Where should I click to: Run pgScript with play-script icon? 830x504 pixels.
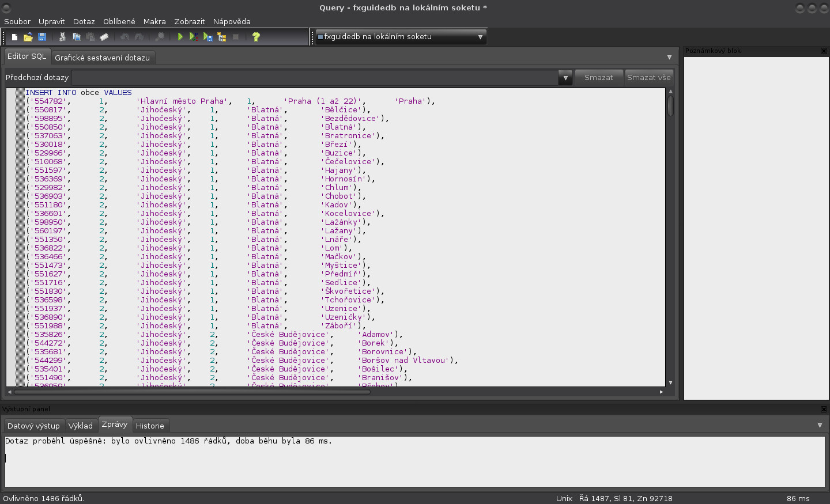[x=194, y=37]
